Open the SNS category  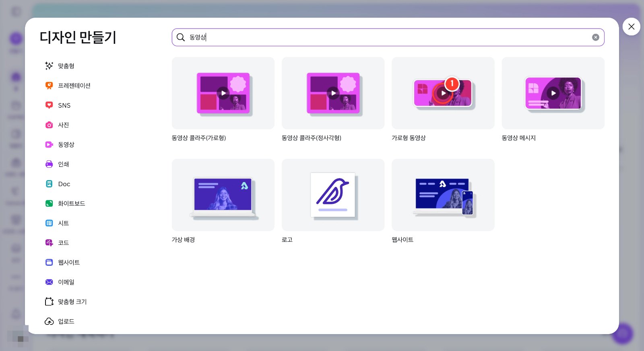64,105
